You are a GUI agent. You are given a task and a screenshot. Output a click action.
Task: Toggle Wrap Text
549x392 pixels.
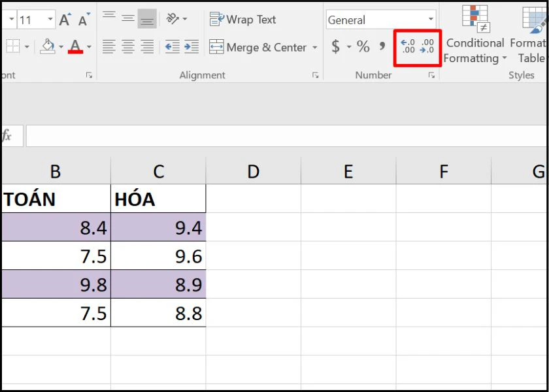point(242,19)
